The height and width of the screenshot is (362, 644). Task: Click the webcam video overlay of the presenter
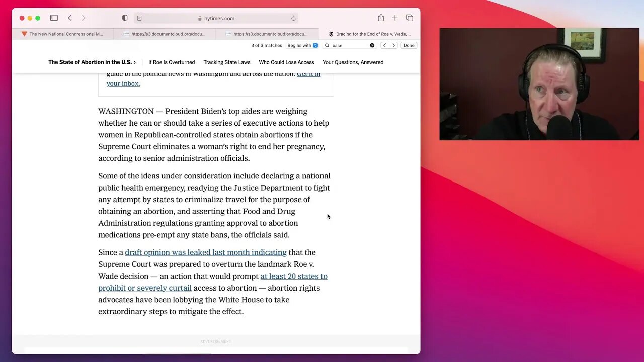coord(539,84)
